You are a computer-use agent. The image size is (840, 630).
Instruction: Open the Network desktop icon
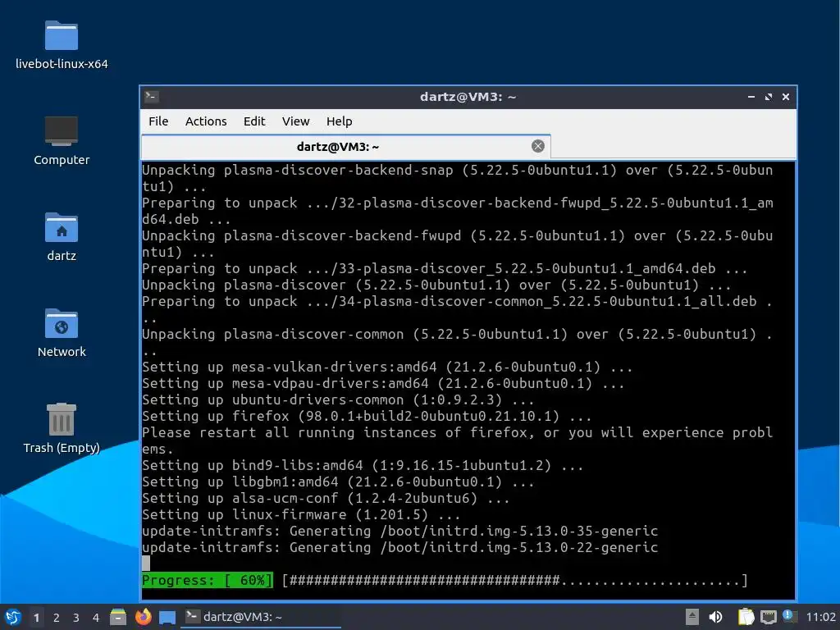tap(61, 333)
